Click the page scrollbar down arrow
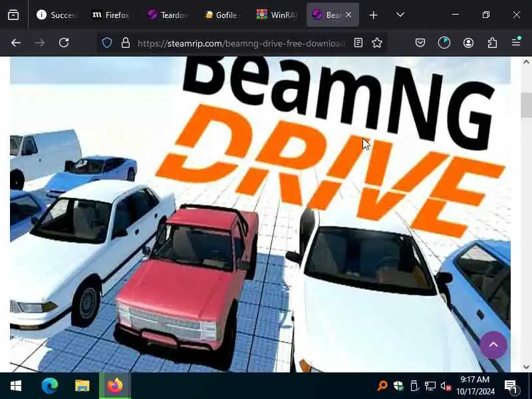Viewport: 532px width, 399px height. click(526, 367)
